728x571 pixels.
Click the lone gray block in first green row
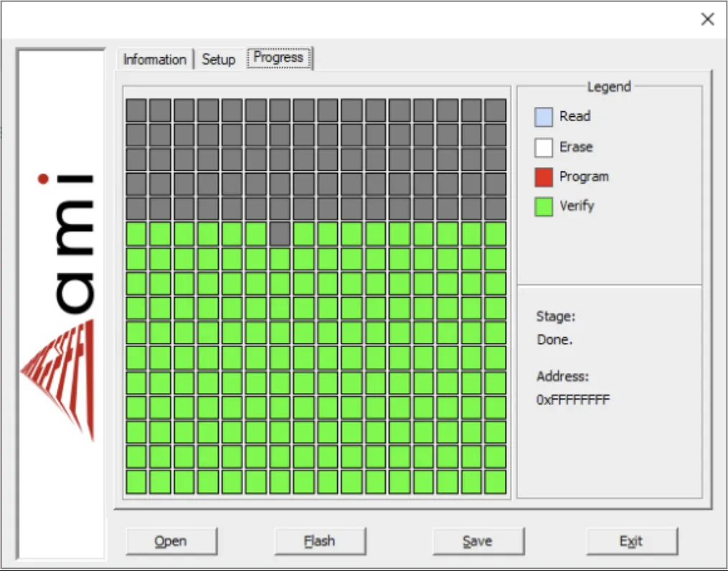[x=280, y=234]
